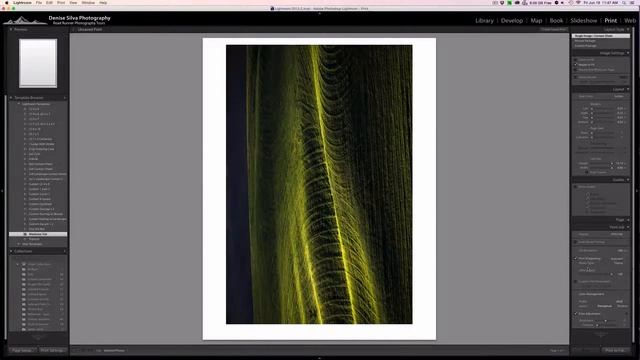
Task: Select Single Image / Contact Sheet layout style
Action: point(601,36)
